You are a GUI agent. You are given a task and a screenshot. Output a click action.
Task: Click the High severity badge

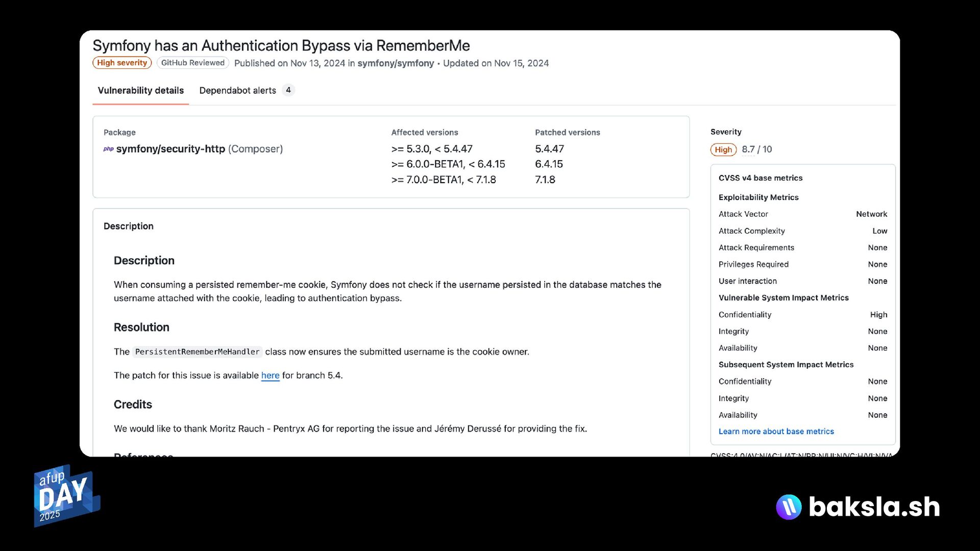click(x=122, y=63)
